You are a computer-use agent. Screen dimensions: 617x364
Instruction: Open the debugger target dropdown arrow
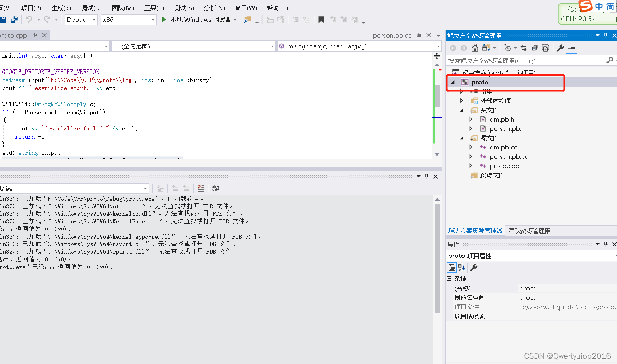pyautogui.click(x=235, y=19)
